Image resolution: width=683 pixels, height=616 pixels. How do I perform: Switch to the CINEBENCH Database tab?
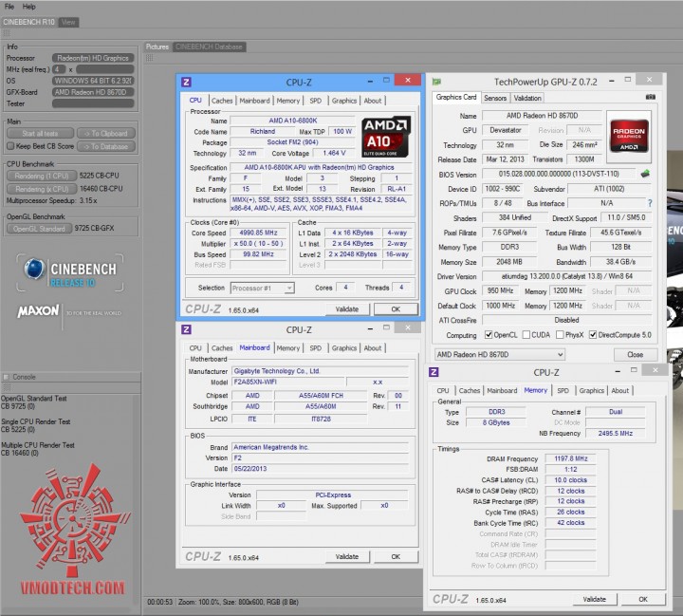coord(209,47)
